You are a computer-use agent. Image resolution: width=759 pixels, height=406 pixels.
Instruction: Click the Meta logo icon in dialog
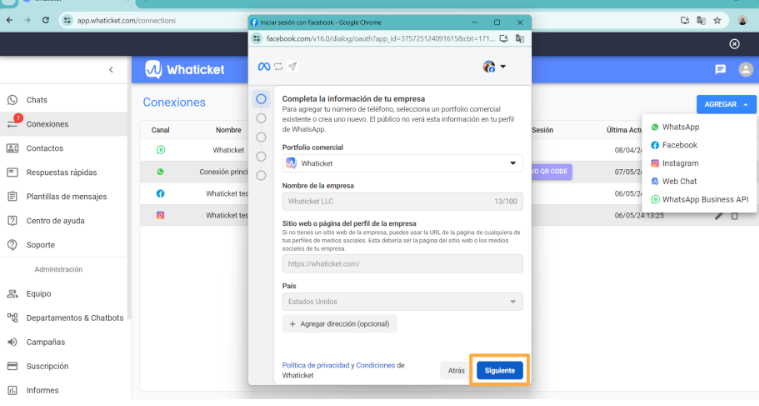pos(264,66)
